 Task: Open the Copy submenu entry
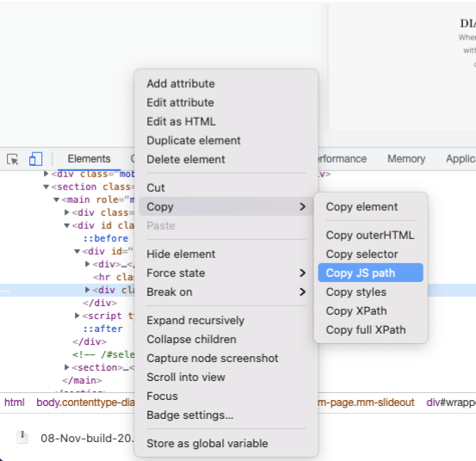[226, 206]
